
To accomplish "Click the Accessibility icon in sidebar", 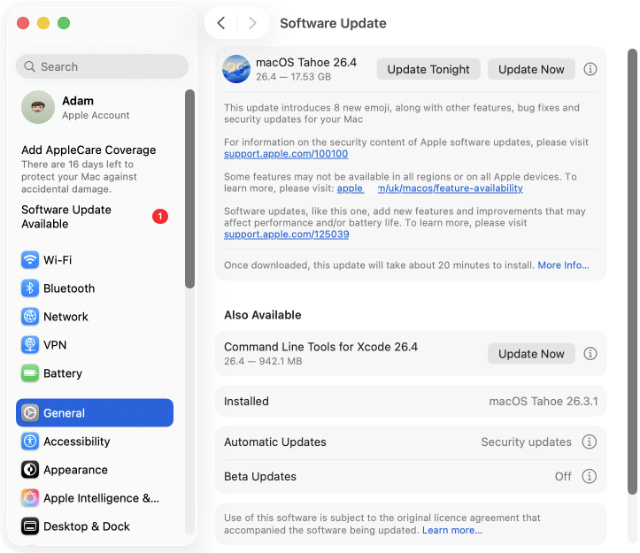I will [x=30, y=441].
